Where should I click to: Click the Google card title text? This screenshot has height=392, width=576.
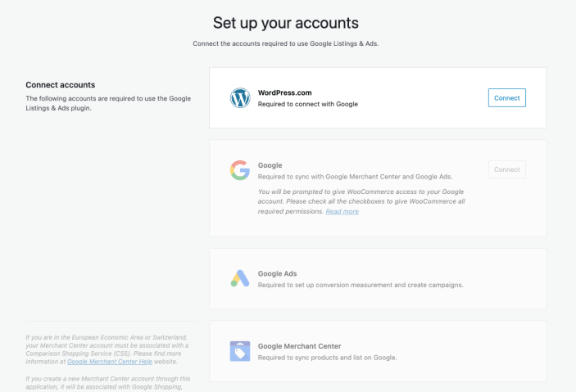point(270,165)
